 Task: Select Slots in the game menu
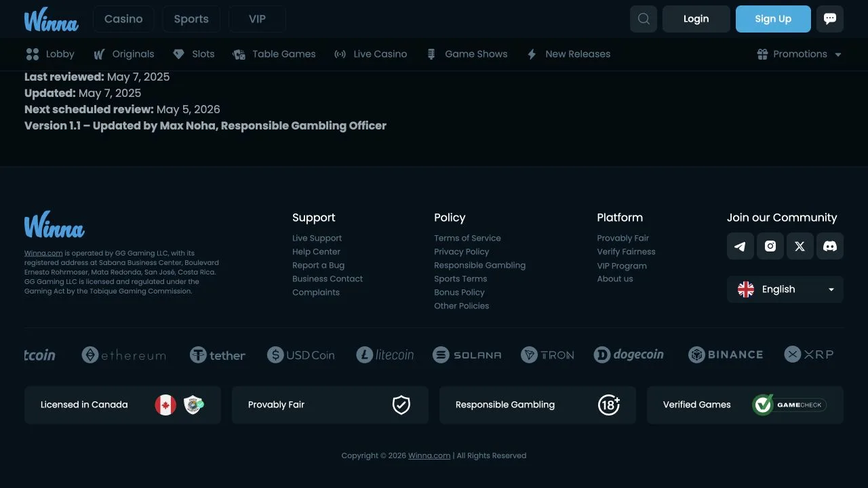193,54
